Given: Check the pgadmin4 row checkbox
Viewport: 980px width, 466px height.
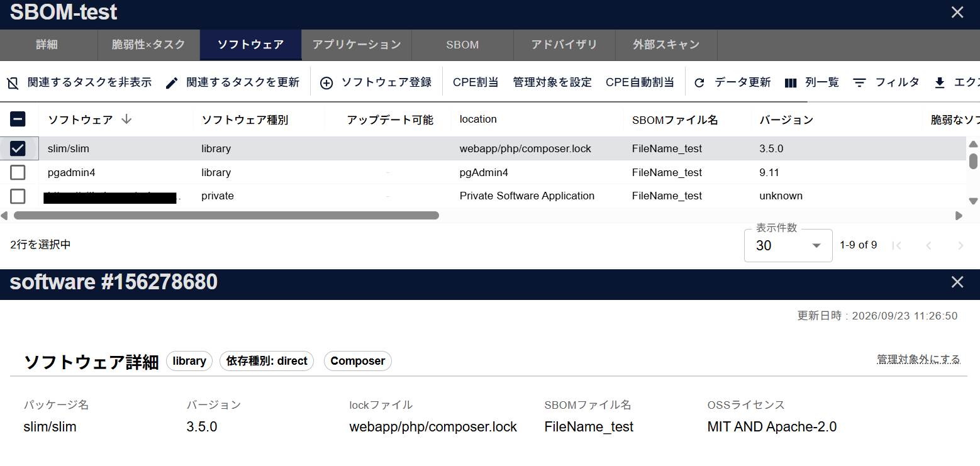Looking at the screenshot, I should pos(18,172).
